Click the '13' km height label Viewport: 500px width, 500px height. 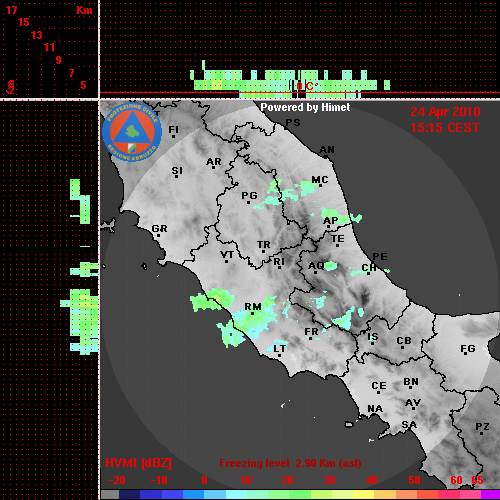tap(37, 35)
